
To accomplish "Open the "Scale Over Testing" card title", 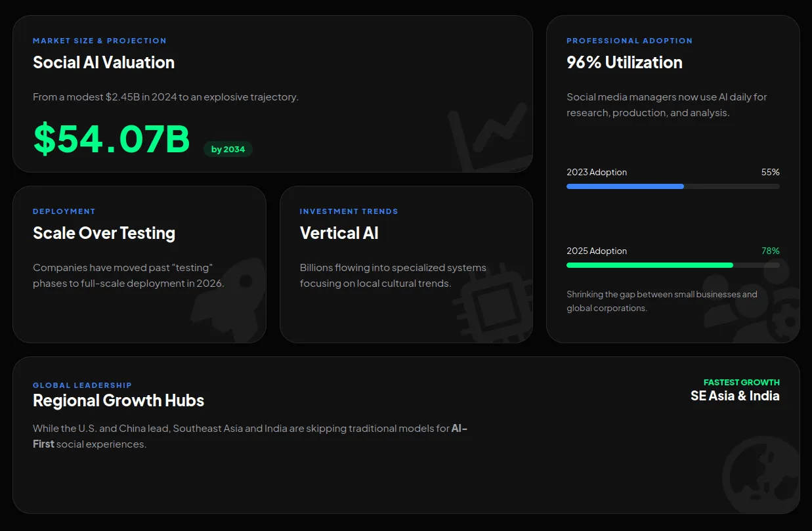I will point(104,233).
